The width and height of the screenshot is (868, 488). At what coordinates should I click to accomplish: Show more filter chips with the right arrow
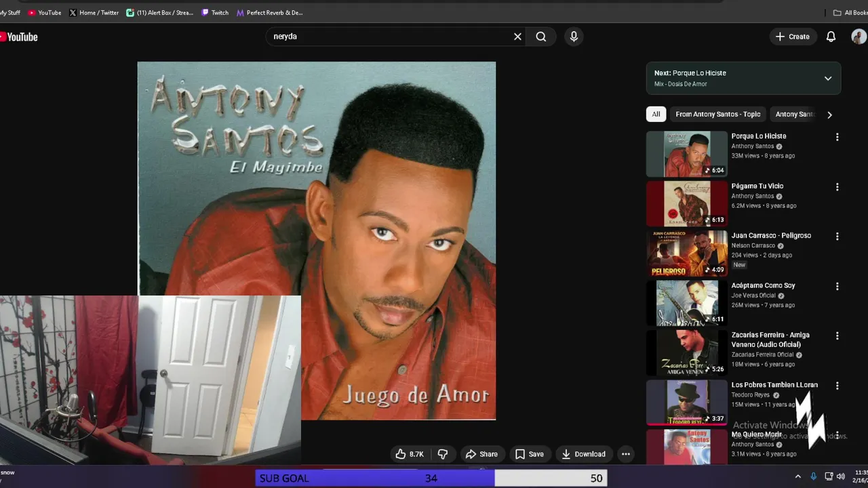click(829, 115)
